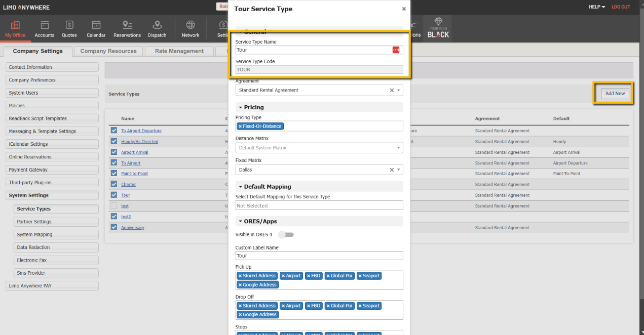
Task: Open the Anniversary service type link
Action: (x=132, y=228)
